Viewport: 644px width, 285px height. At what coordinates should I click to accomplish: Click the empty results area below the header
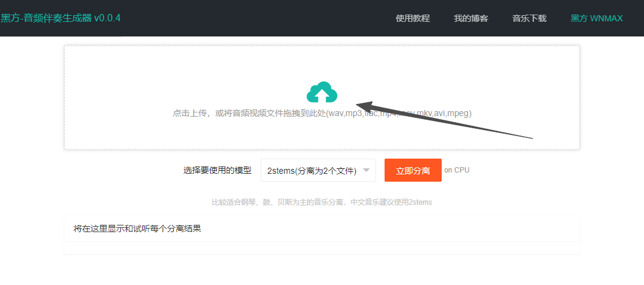pos(321,248)
